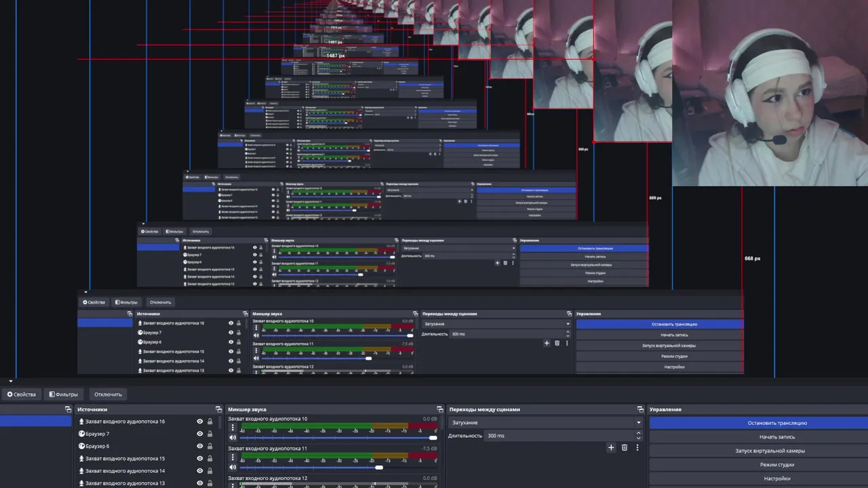Viewport: 868px width, 488px height.
Task: Hide the Браузер 7 source
Action: coord(199,434)
